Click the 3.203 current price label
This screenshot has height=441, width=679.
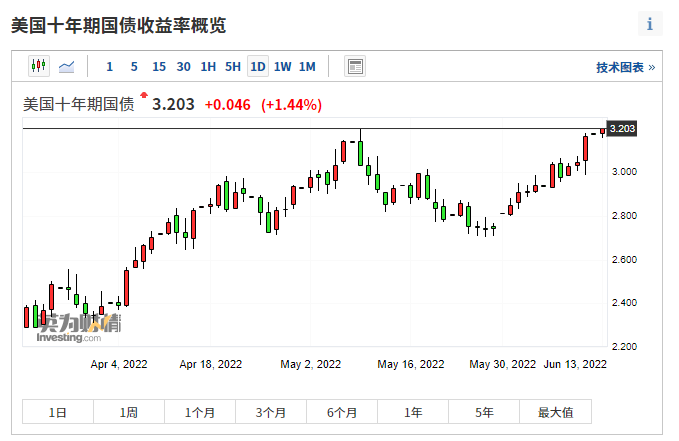pos(622,129)
